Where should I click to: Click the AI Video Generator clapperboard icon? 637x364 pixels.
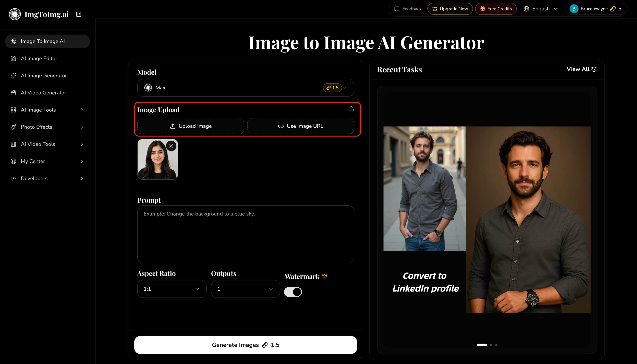coord(13,93)
